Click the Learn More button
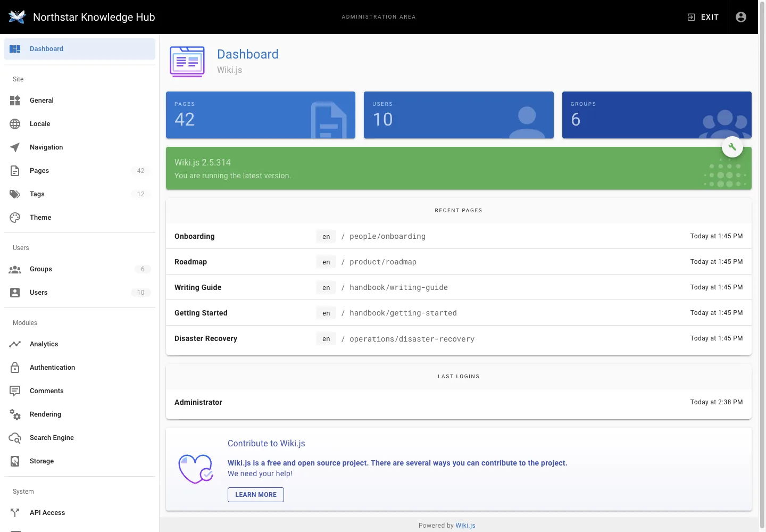Image resolution: width=766 pixels, height=532 pixels. 256,495
